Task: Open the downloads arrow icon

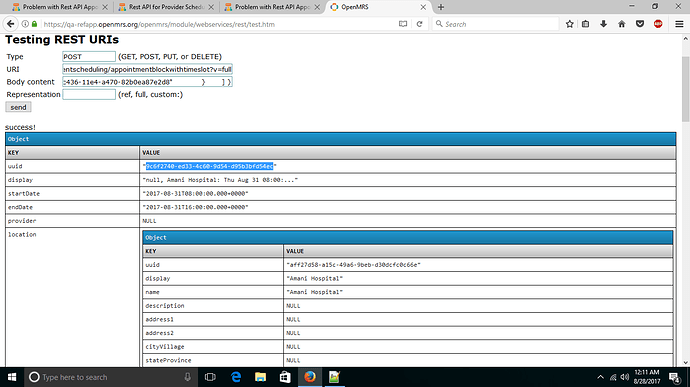Action: pyautogui.click(x=603, y=24)
